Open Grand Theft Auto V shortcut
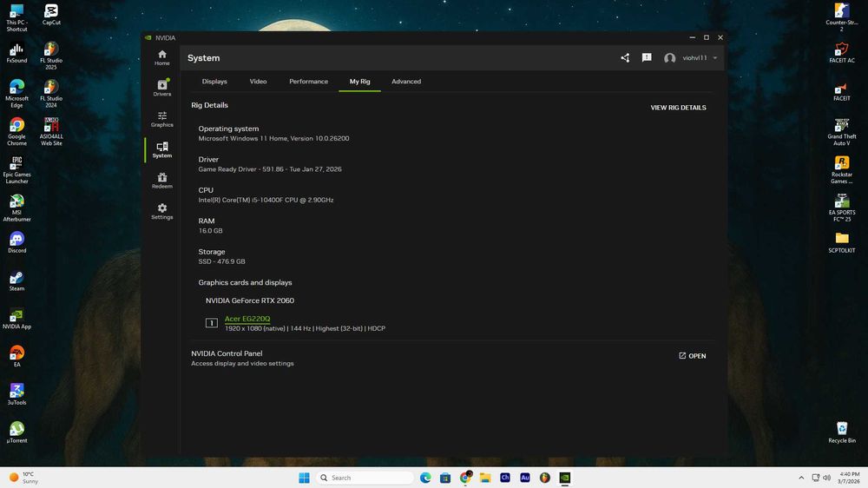 pos(841,131)
